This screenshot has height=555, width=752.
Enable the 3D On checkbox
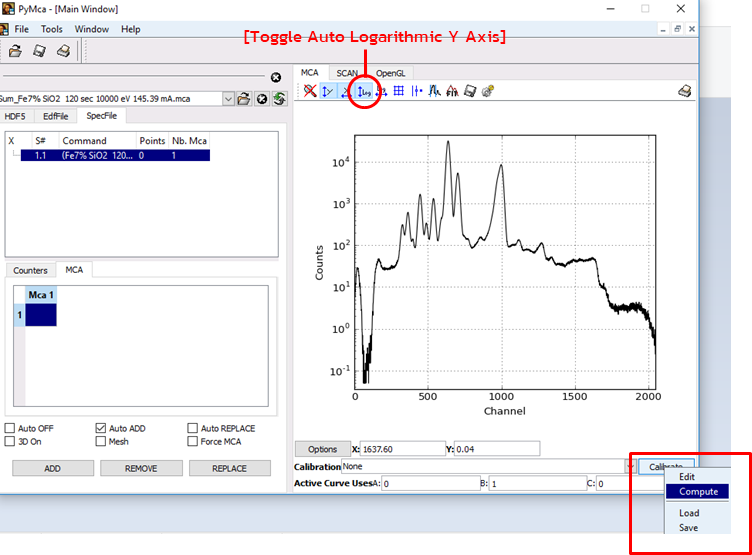[x=10, y=441]
